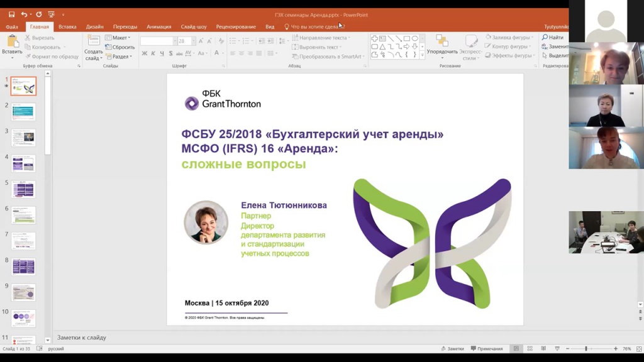Decrease font size with the smaller A icon
This screenshot has width=644, height=362.
click(209, 41)
